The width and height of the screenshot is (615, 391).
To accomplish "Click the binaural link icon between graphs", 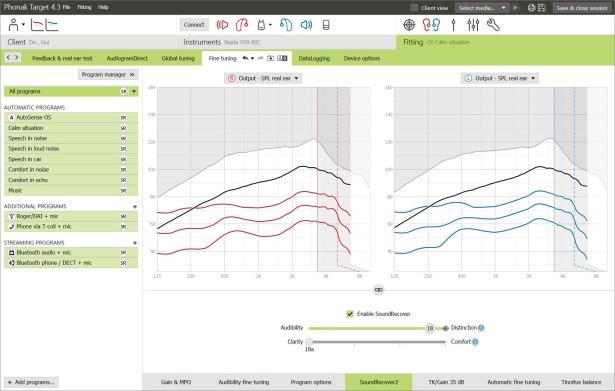I will (x=378, y=290).
